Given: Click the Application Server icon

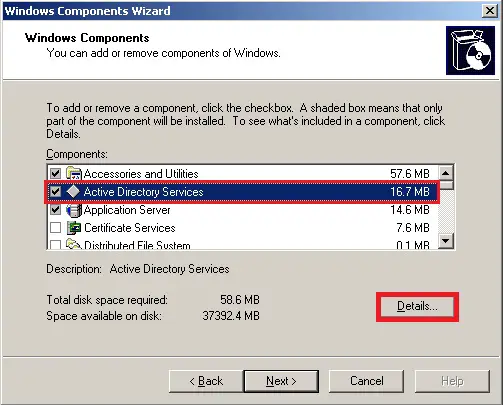Looking at the screenshot, I should point(74,210).
